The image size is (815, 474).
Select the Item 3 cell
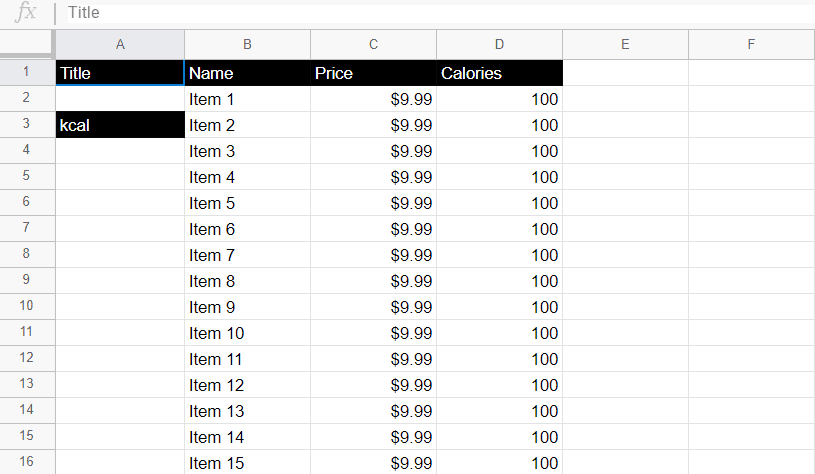pyautogui.click(x=247, y=151)
